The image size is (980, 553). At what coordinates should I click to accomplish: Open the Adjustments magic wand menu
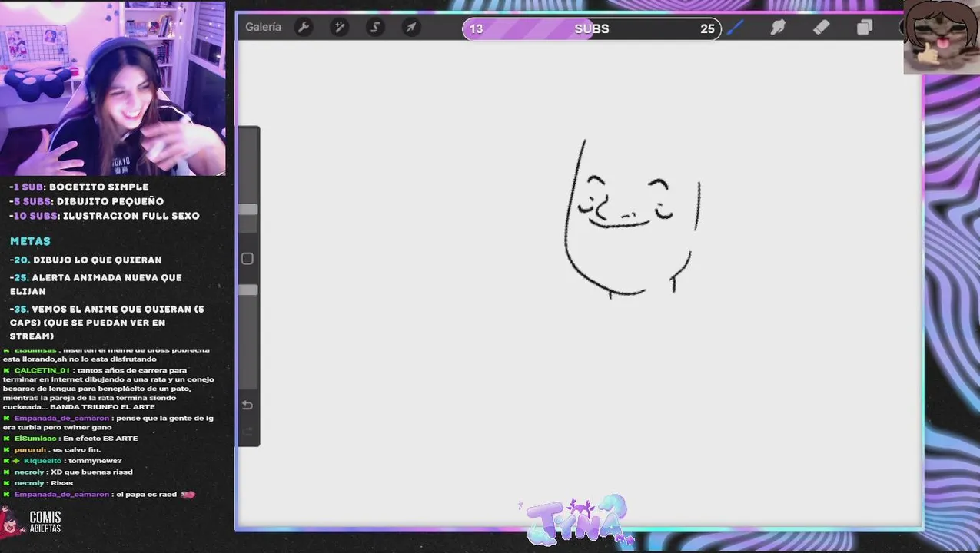(x=339, y=28)
